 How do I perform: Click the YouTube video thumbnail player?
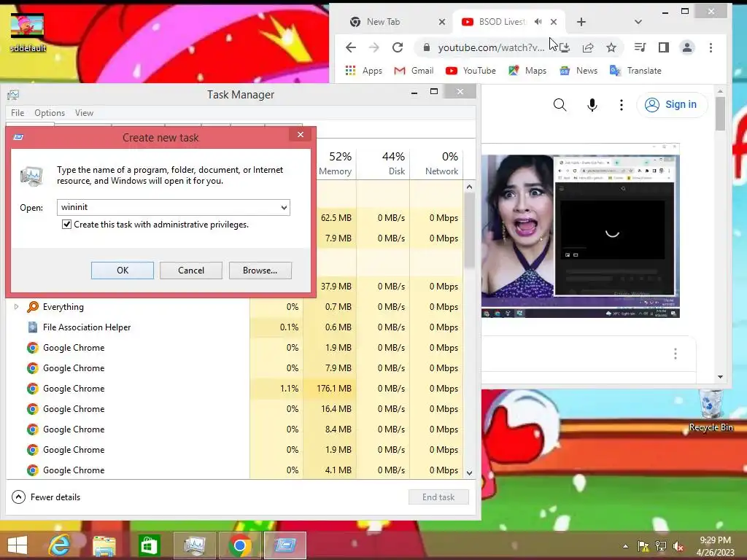(580, 230)
